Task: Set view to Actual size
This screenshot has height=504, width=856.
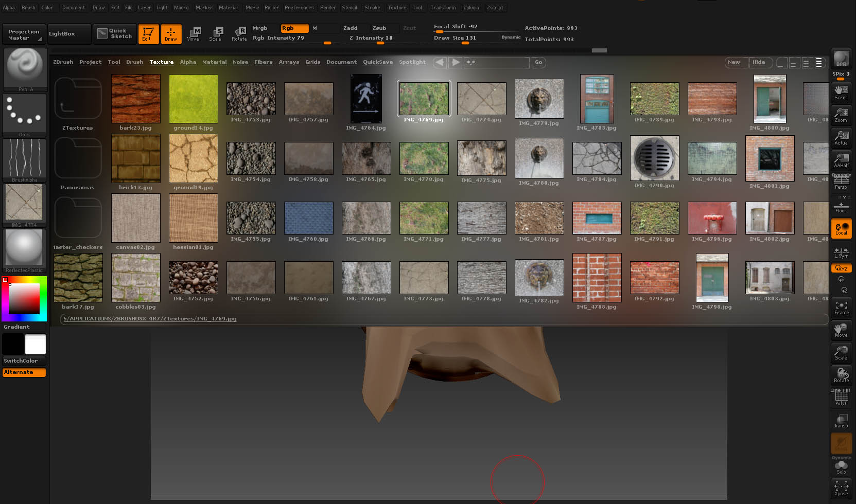Action: 841,137
